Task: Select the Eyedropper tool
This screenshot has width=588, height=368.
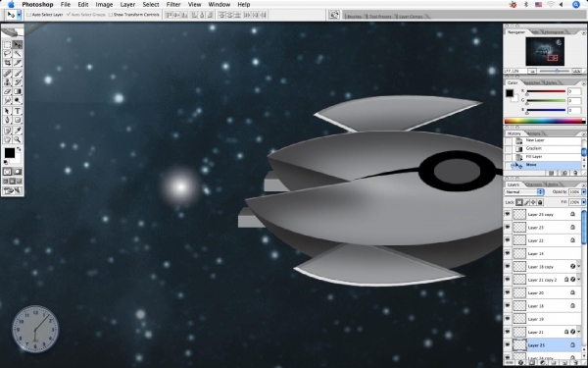Action: [18, 131]
